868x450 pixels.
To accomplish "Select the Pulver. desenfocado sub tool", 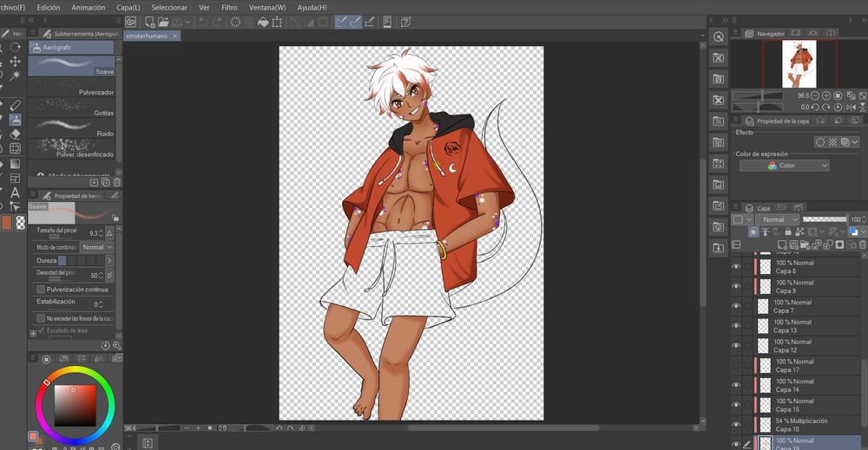I will point(71,149).
